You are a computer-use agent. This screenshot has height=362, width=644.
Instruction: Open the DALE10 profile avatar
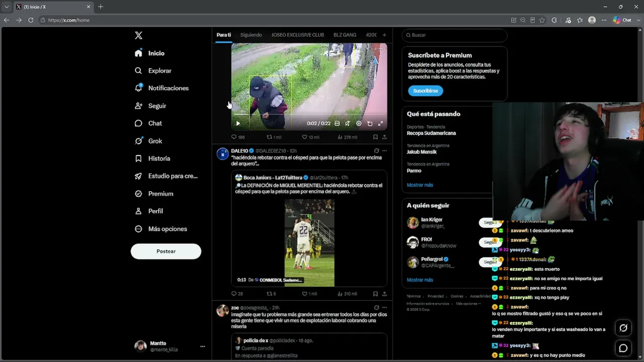tap(222, 154)
